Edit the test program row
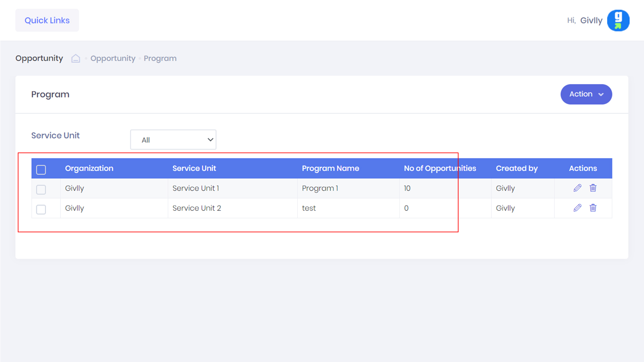Image resolution: width=644 pixels, height=362 pixels. click(577, 208)
